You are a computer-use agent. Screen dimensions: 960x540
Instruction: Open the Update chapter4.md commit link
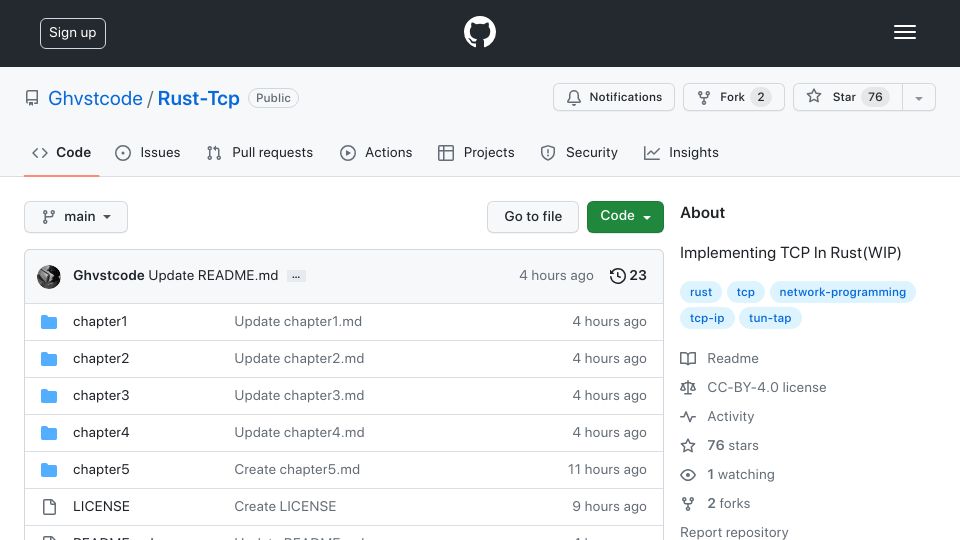[299, 432]
